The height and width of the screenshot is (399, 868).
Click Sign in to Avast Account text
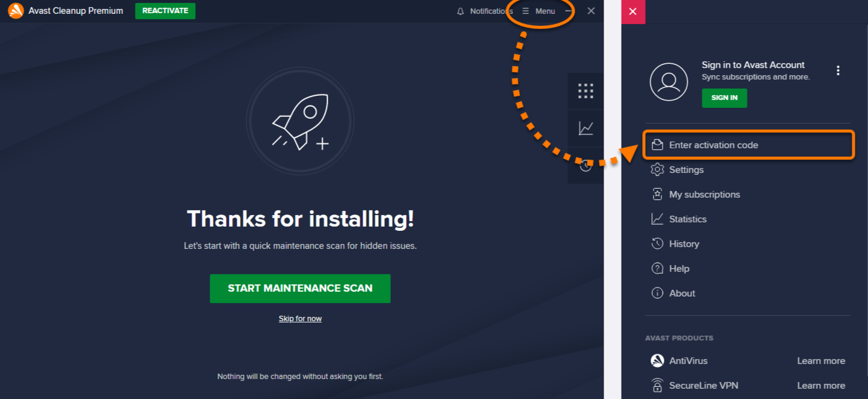(753, 65)
